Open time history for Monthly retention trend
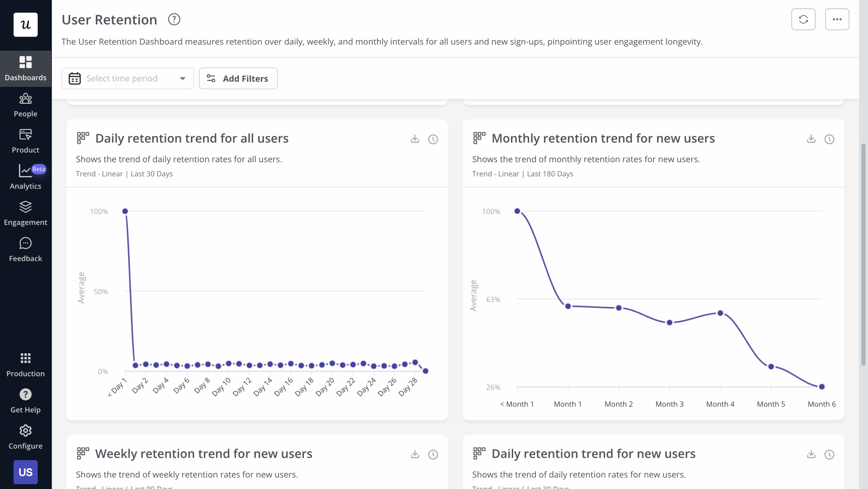The width and height of the screenshot is (868, 489). (829, 139)
